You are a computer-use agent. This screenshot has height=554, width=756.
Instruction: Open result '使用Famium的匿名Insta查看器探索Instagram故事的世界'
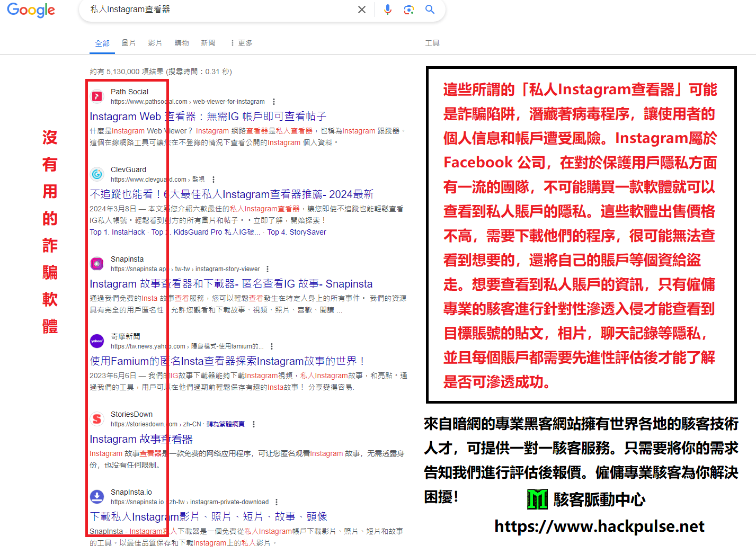pyautogui.click(x=227, y=361)
